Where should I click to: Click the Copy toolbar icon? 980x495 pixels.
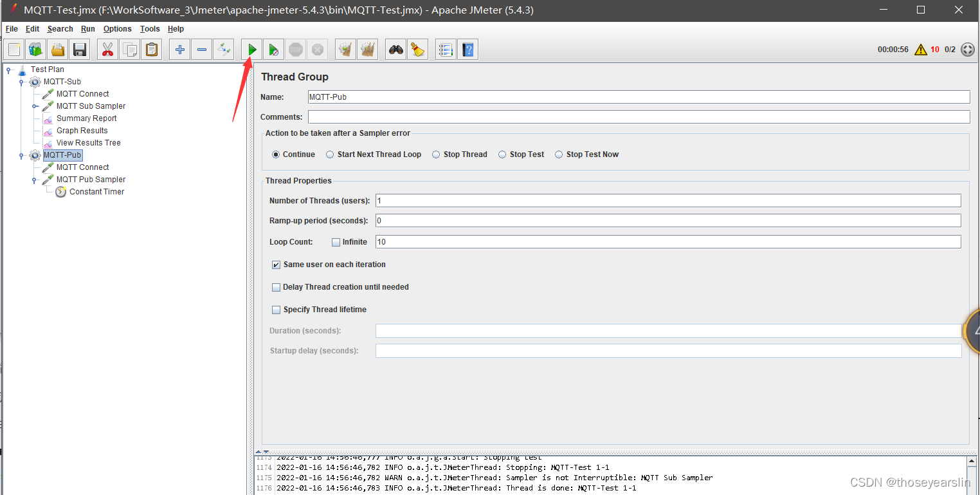[x=130, y=50]
